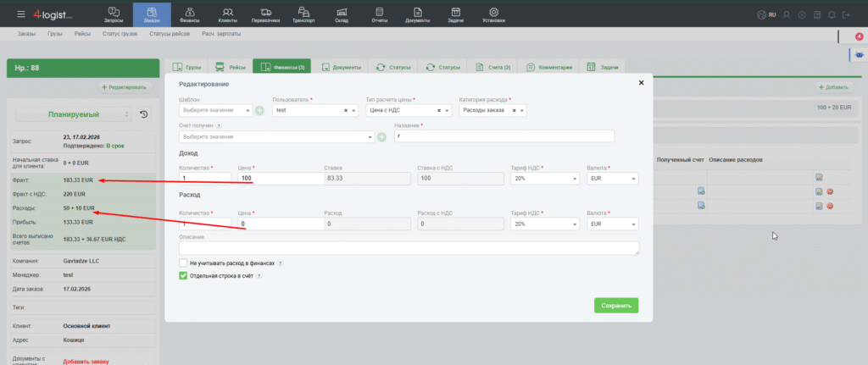Uncheck 'Отдельная строка в счёт' checkbox
This screenshot has height=365, width=868.
coord(183,275)
